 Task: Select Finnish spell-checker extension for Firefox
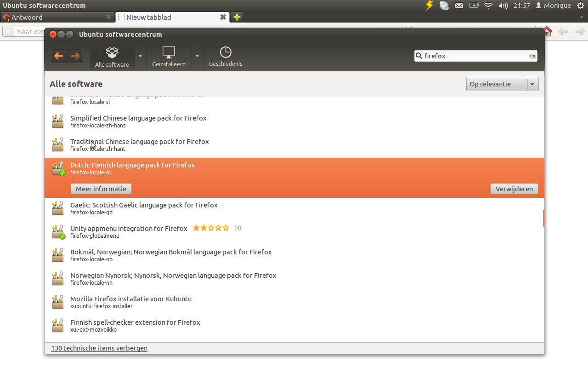click(x=294, y=326)
